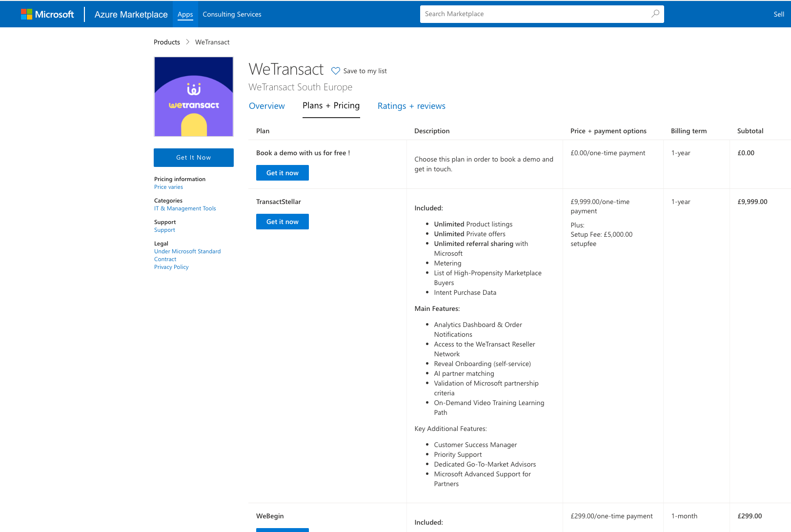
Task: Click the Microsoft logo
Action: point(47,14)
